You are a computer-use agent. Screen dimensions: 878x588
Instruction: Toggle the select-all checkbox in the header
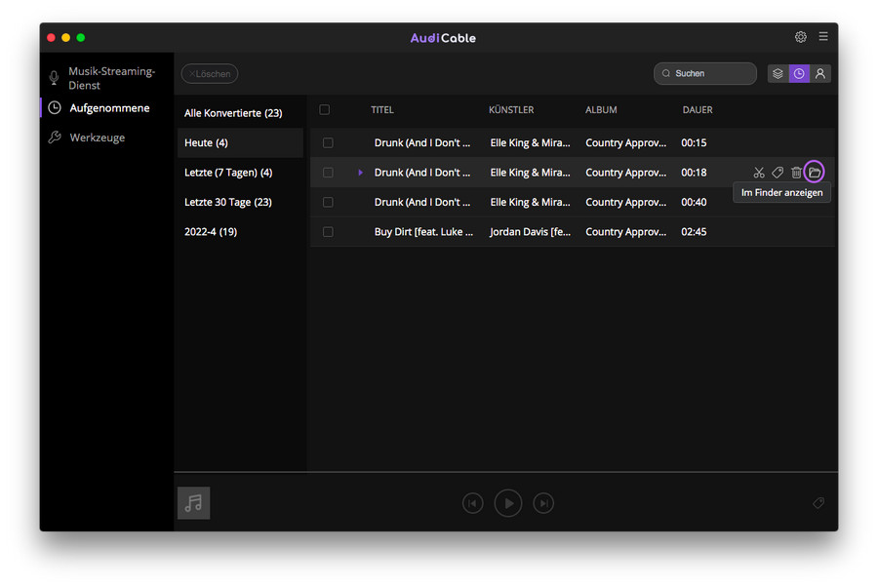click(324, 109)
